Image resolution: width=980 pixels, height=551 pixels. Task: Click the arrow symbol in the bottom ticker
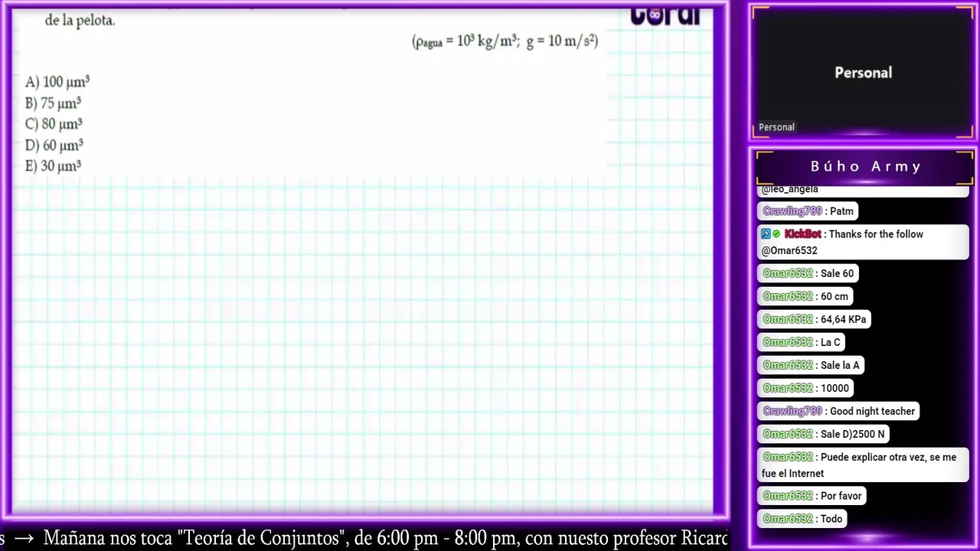tap(24, 539)
